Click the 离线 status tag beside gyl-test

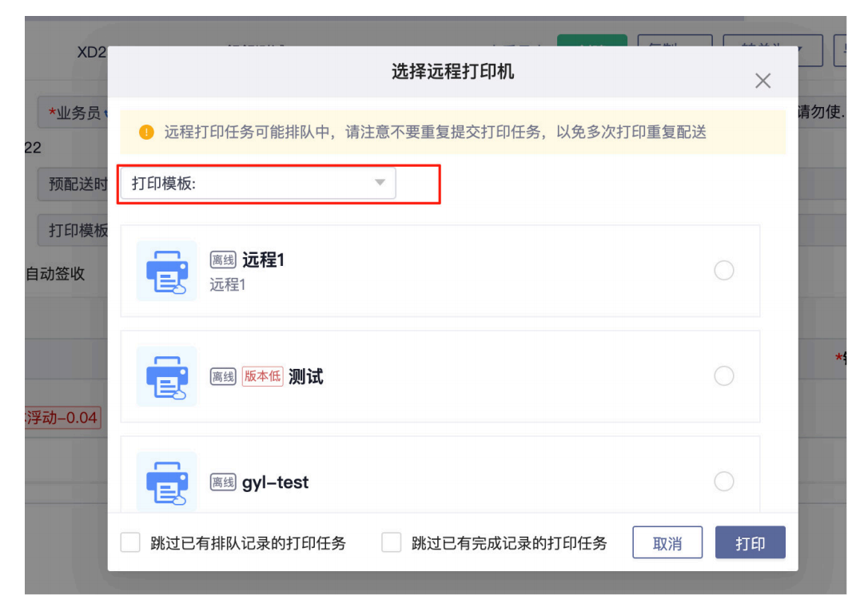point(223,482)
